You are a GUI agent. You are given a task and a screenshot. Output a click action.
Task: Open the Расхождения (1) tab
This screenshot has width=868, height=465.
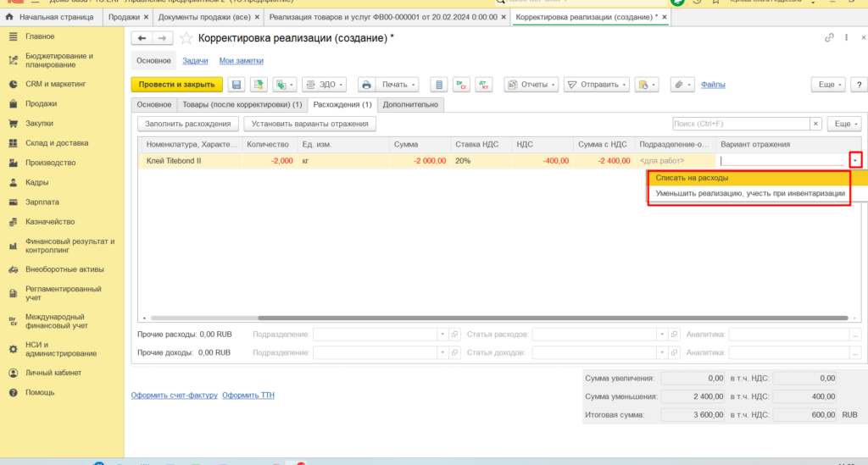click(x=342, y=104)
